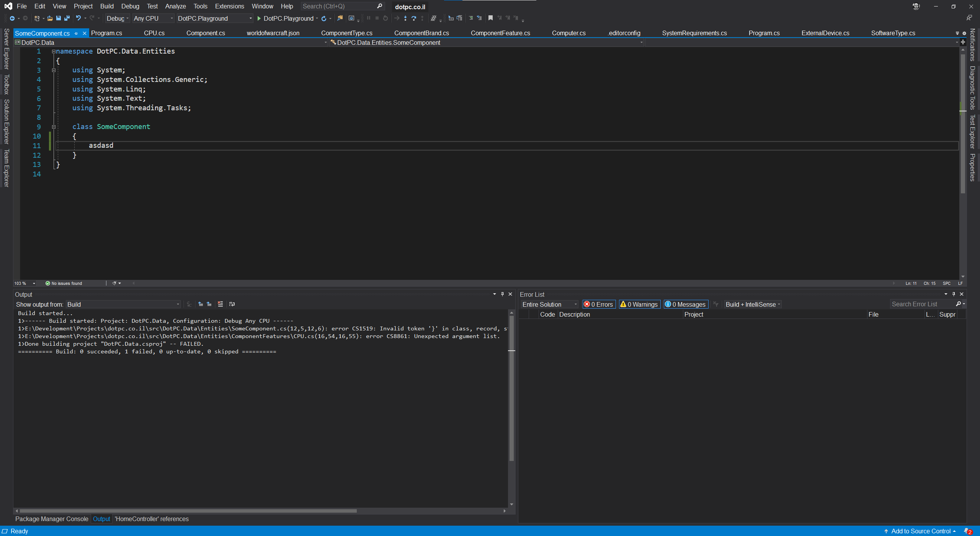980x536 pixels.
Task: Open the Entire Solution scope dropdown
Action: tap(549, 304)
